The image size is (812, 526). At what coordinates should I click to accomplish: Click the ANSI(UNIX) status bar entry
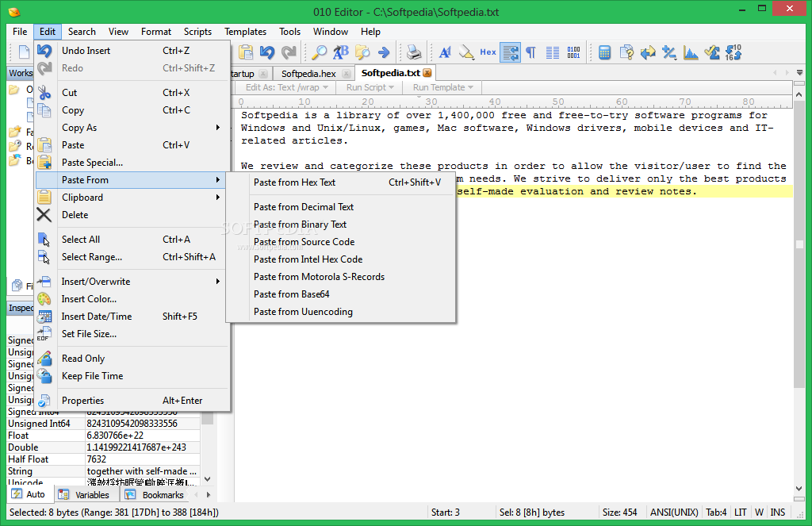[x=674, y=513]
